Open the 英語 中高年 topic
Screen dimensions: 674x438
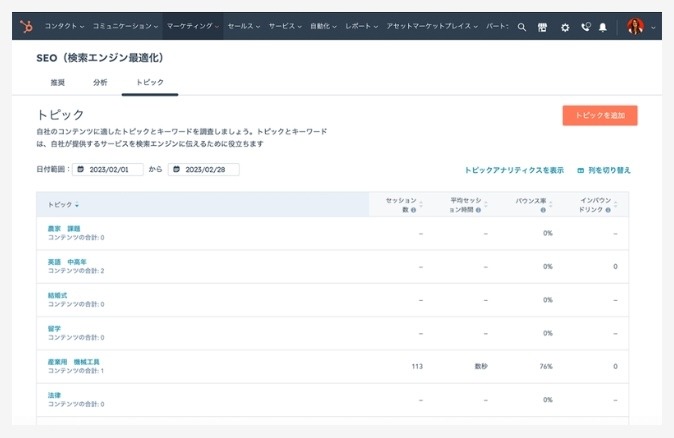click(x=67, y=262)
